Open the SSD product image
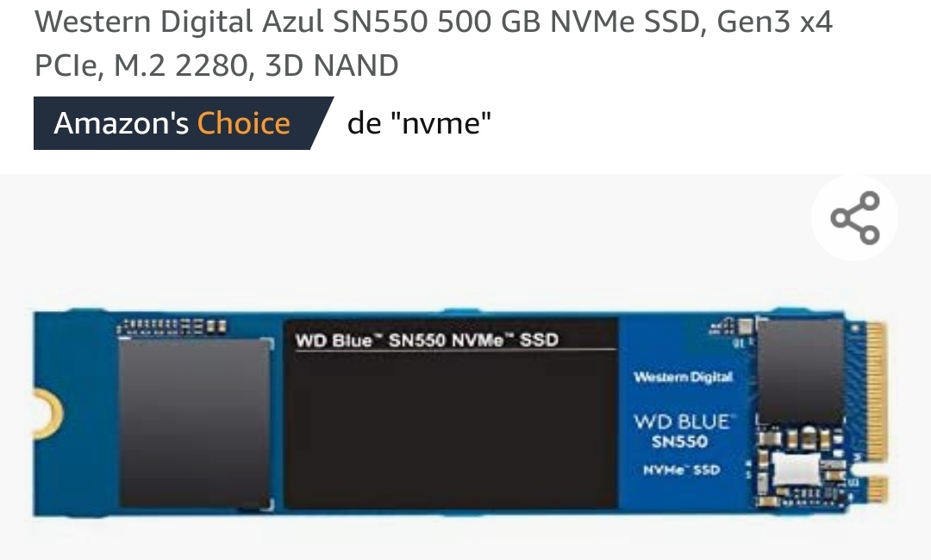 [x=460, y=413]
